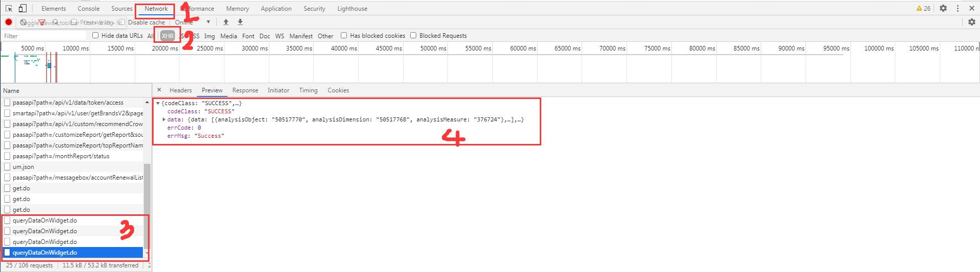980x272 pixels.
Task: Collapse the root JSON object triangle
Action: pos(158,103)
